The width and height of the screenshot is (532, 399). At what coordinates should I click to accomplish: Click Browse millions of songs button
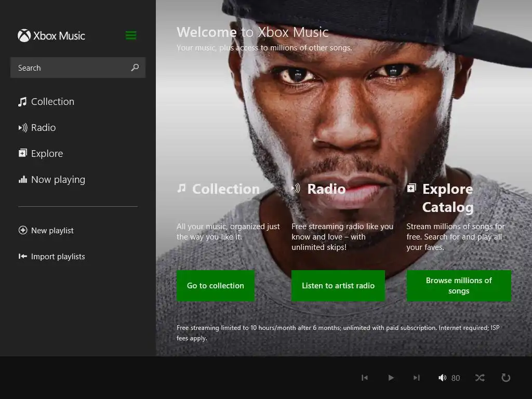coord(459,286)
